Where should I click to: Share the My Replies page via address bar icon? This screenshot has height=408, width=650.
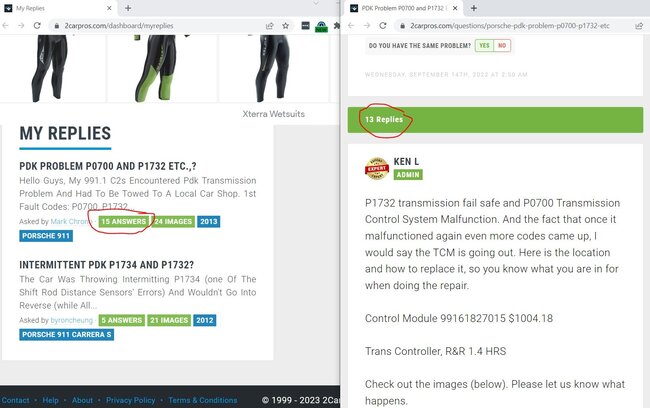coord(269,26)
